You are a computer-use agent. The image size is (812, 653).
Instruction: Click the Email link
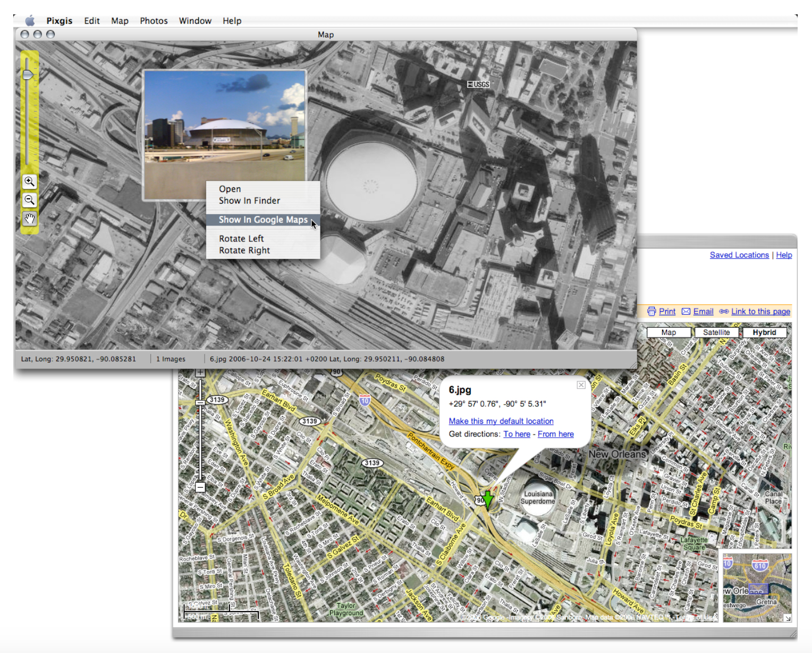click(x=703, y=312)
